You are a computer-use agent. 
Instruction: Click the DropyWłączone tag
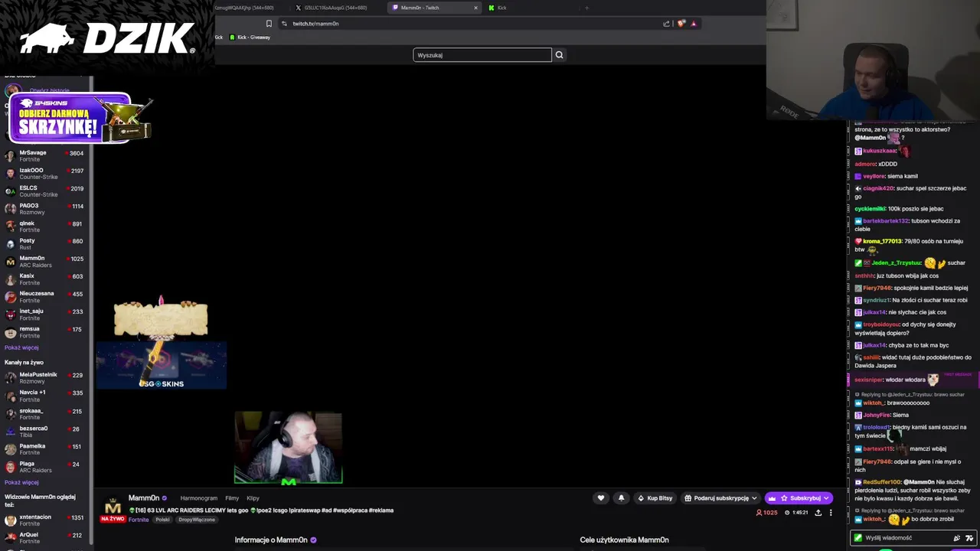(x=197, y=520)
